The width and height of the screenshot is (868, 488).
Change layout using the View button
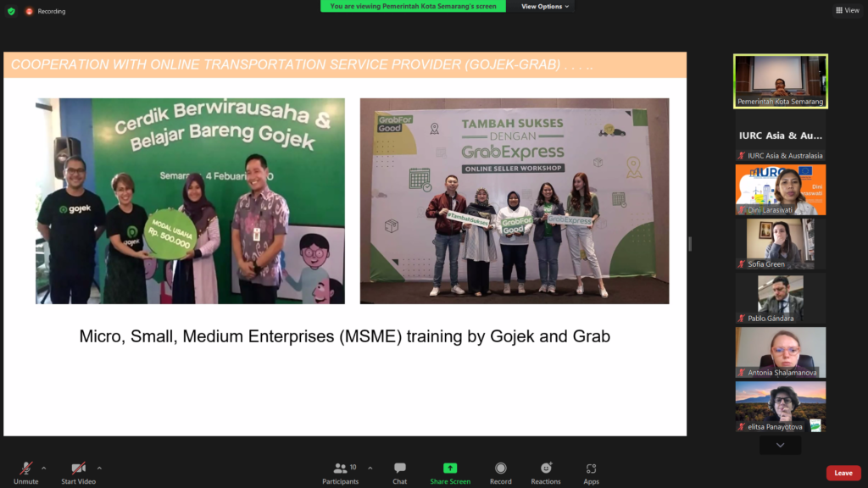tap(847, 10)
